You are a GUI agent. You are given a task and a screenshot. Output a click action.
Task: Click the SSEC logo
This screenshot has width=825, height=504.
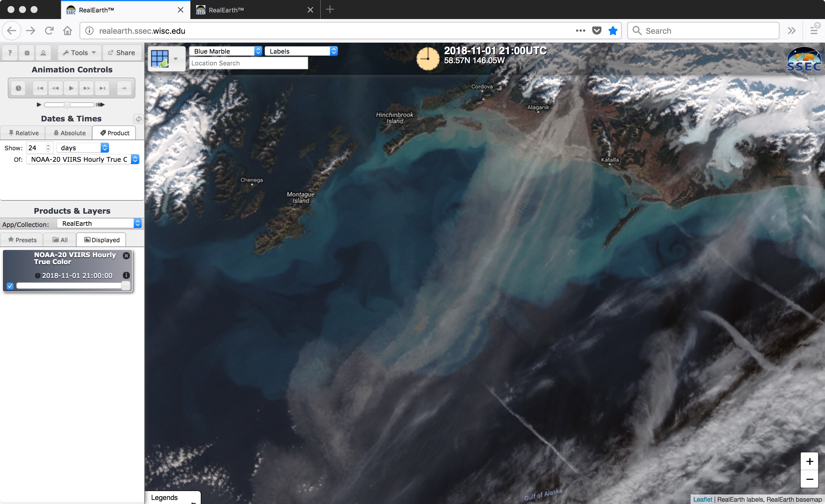804,60
